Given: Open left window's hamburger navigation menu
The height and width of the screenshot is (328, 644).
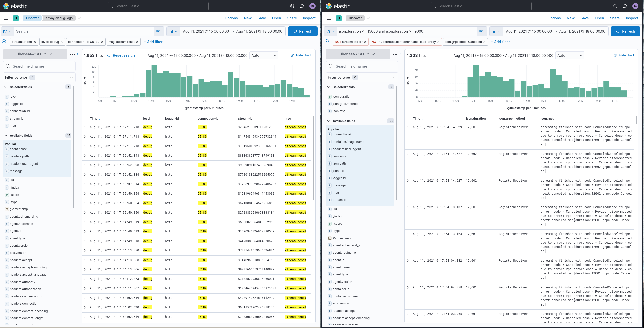Looking at the screenshot, I should 6,18.
